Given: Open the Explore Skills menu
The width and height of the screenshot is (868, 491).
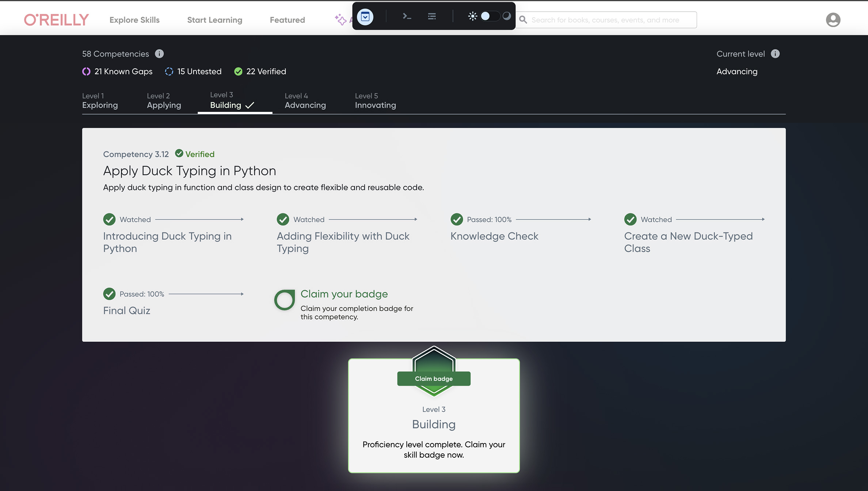Looking at the screenshot, I should click(x=134, y=20).
